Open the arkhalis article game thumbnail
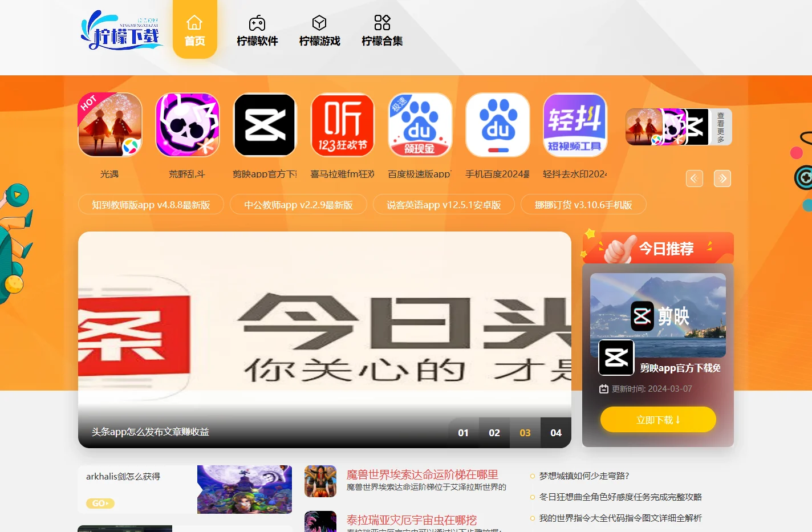812x532 pixels. point(245,489)
